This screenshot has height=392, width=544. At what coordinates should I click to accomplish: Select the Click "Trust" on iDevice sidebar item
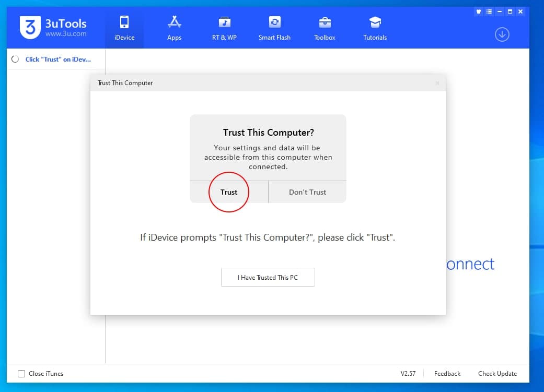coord(57,60)
